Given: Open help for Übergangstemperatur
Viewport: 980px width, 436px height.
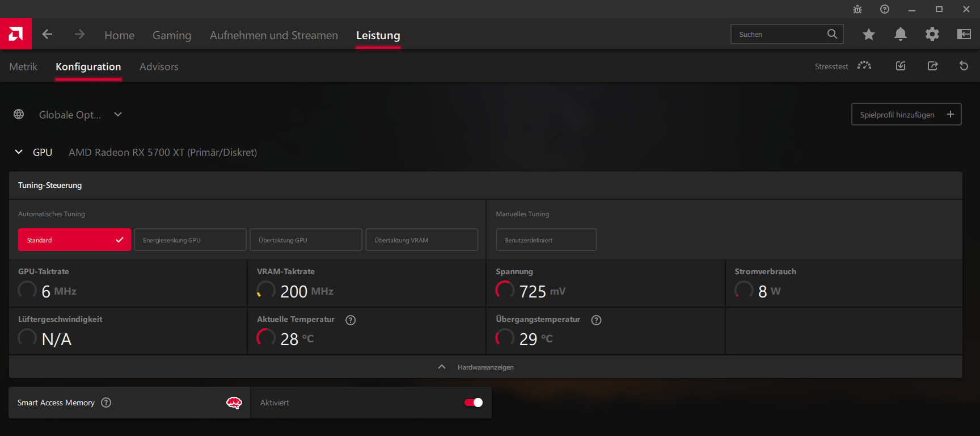Looking at the screenshot, I should 596,320.
